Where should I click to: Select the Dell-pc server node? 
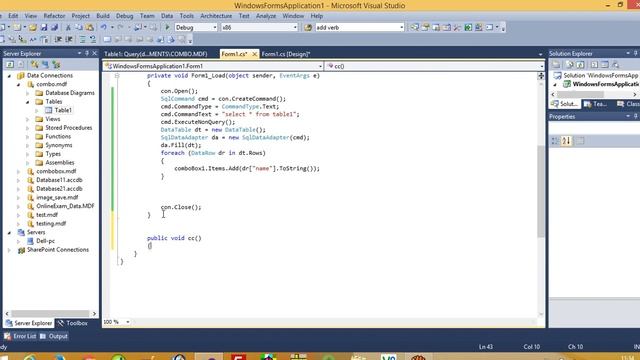[x=45, y=241]
